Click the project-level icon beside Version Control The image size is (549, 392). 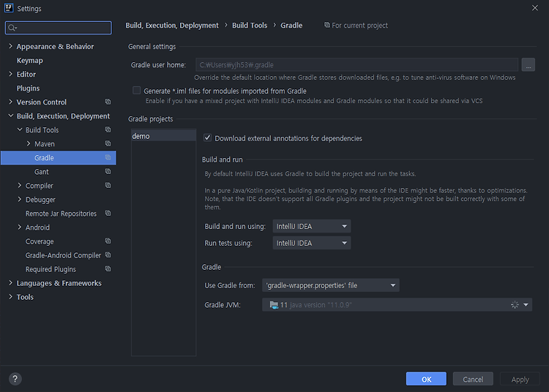(108, 102)
